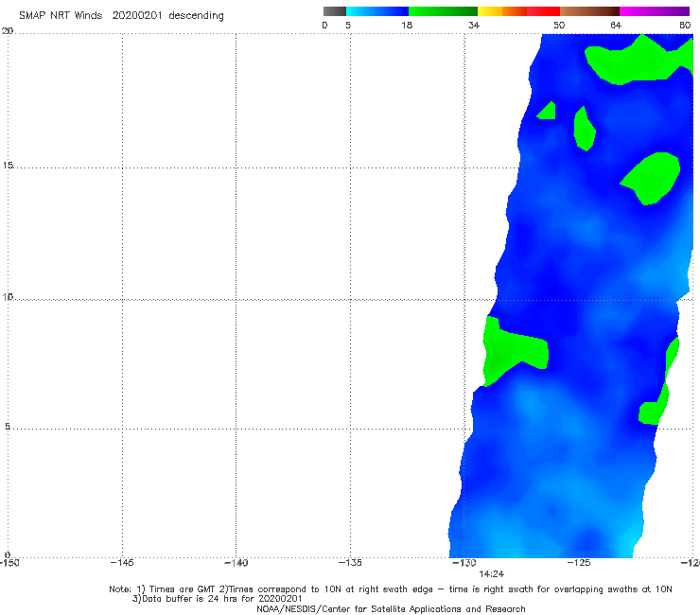
Task: Pick the brown segment of the color bar
Action: 589,11
